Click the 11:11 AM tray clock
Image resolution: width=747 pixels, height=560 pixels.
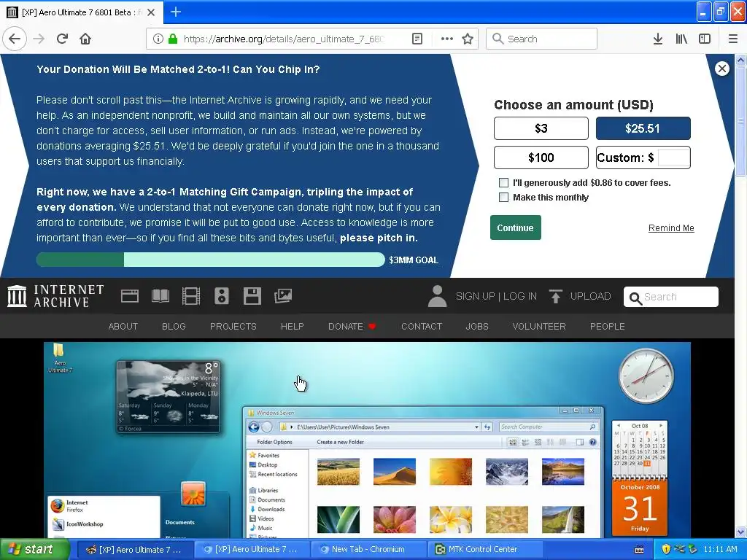click(720, 549)
